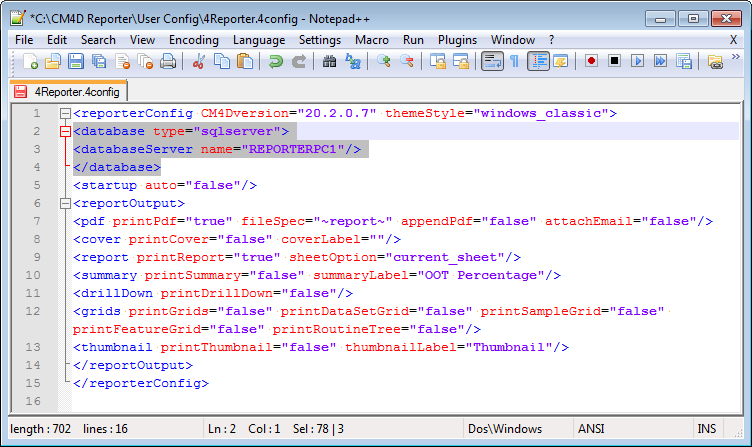Collapse the database node fold marker

[66, 132]
